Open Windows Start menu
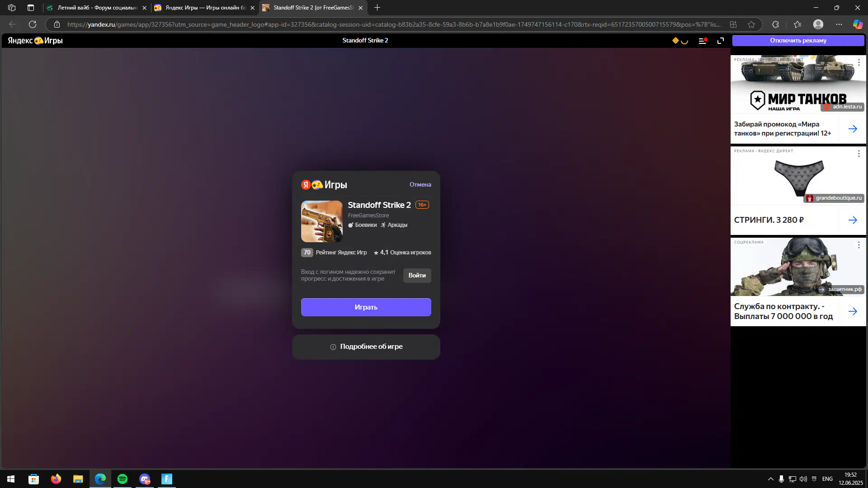Viewport: 868px width, 488px height. point(11,479)
